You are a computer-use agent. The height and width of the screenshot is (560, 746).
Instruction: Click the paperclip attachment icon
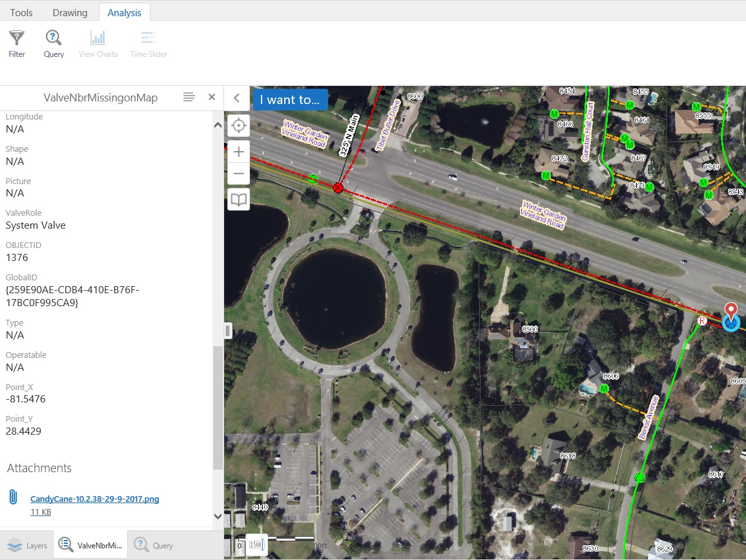tap(14, 497)
